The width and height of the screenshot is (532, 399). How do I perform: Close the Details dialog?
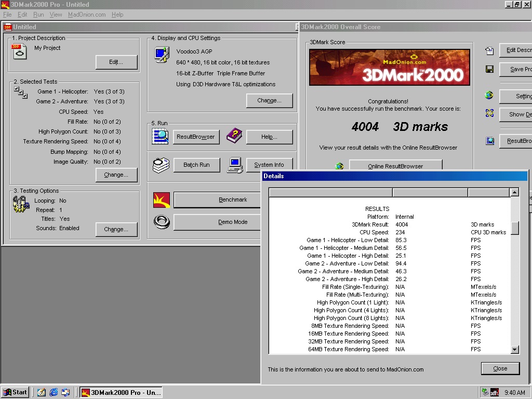point(500,368)
